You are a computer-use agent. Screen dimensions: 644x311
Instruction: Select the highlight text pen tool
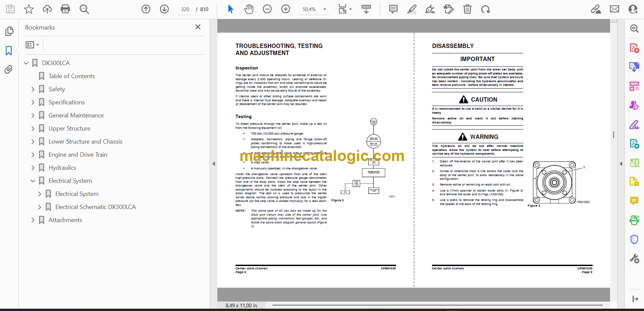coord(412,9)
